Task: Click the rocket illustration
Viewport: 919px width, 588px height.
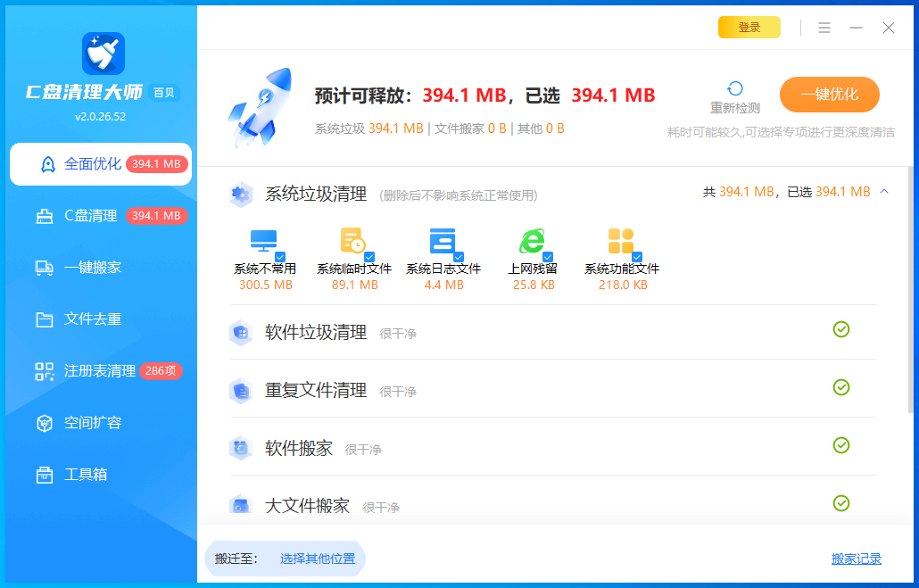Action: tap(261, 106)
